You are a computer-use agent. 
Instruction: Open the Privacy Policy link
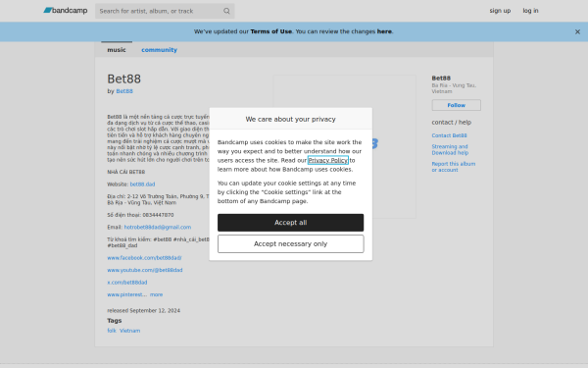coord(327,160)
